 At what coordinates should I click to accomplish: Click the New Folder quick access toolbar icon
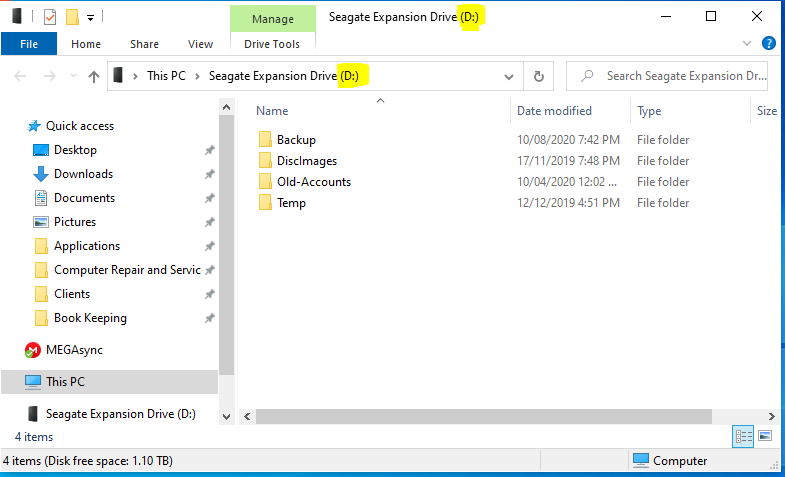click(73, 18)
